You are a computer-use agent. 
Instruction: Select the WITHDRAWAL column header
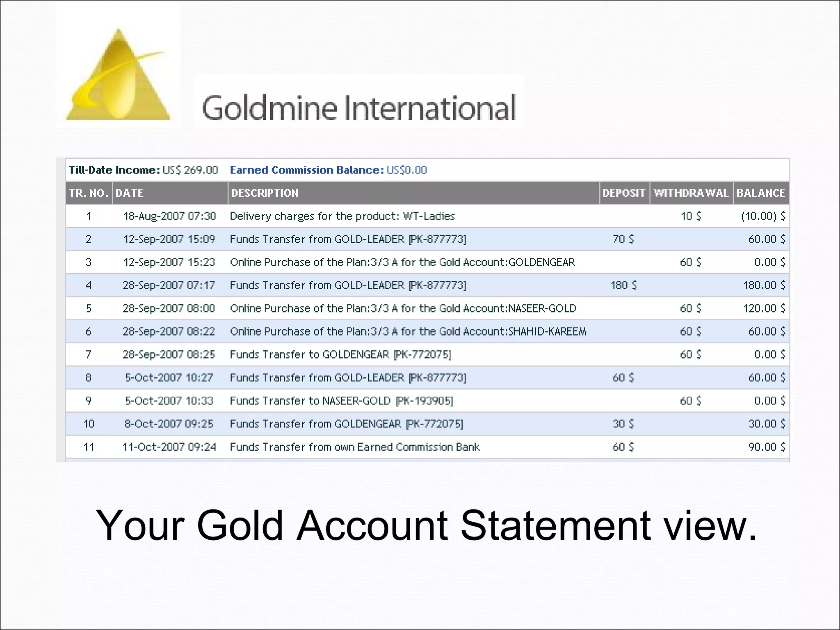(x=692, y=193)
